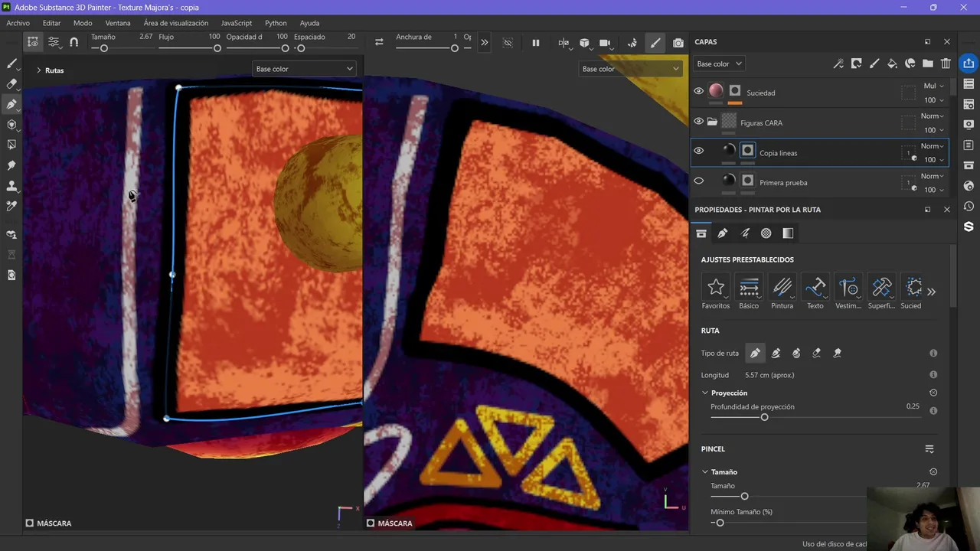Click the swap arrows icon in top toolbar

tap(379, 43)
